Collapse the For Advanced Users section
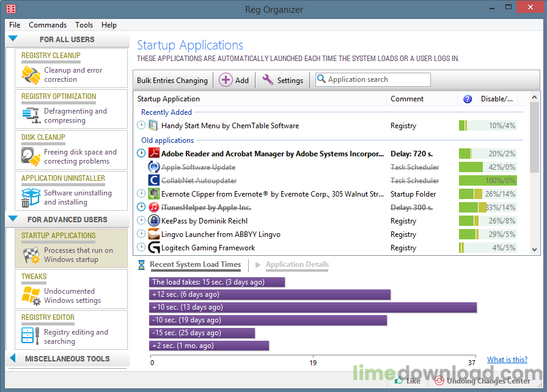Screen dimensions: 547x392 [13, 219]
